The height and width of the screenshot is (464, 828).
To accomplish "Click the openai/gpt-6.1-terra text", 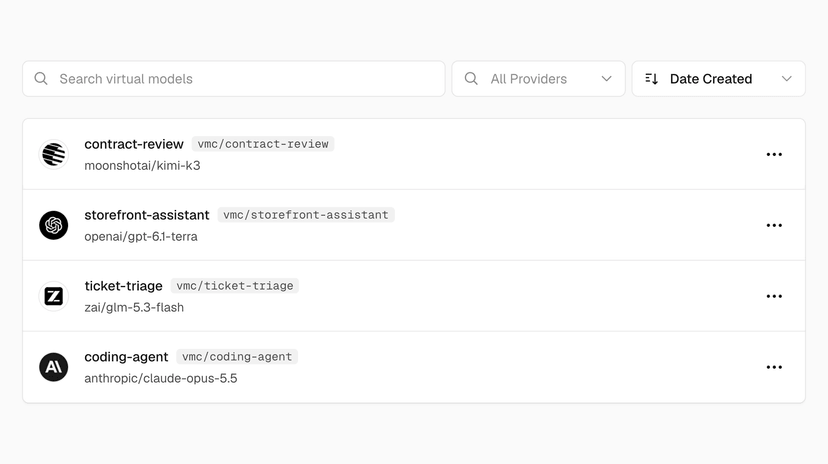I will (141, 236).
